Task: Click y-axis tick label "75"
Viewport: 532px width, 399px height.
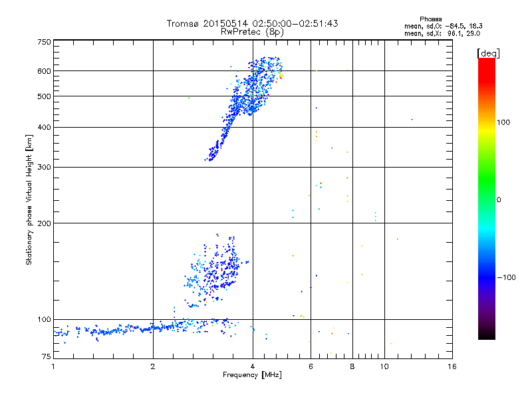Action: pos(47,356)
